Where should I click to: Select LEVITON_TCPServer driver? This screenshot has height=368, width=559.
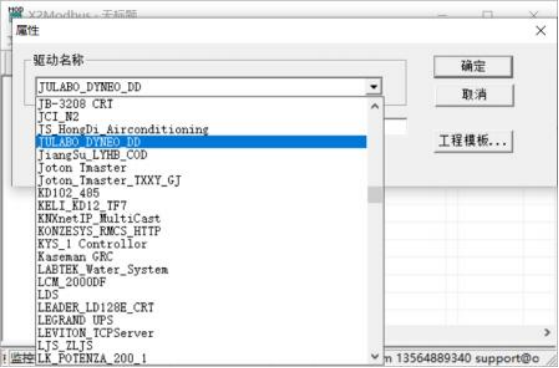[x=201, y=333]
